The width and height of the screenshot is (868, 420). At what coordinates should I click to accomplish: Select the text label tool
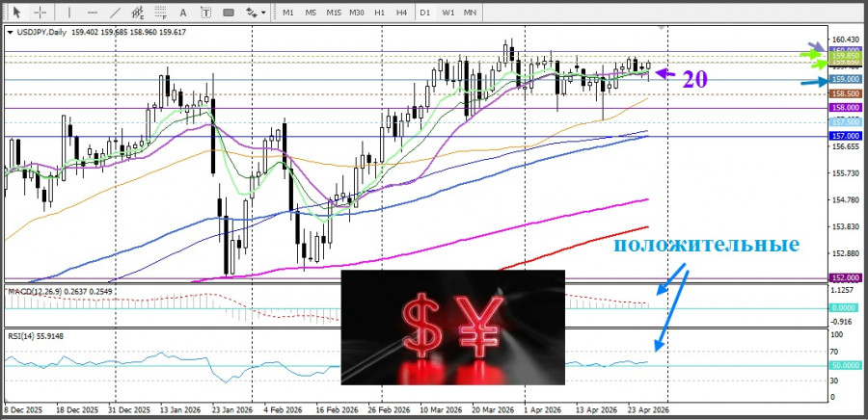206,13
